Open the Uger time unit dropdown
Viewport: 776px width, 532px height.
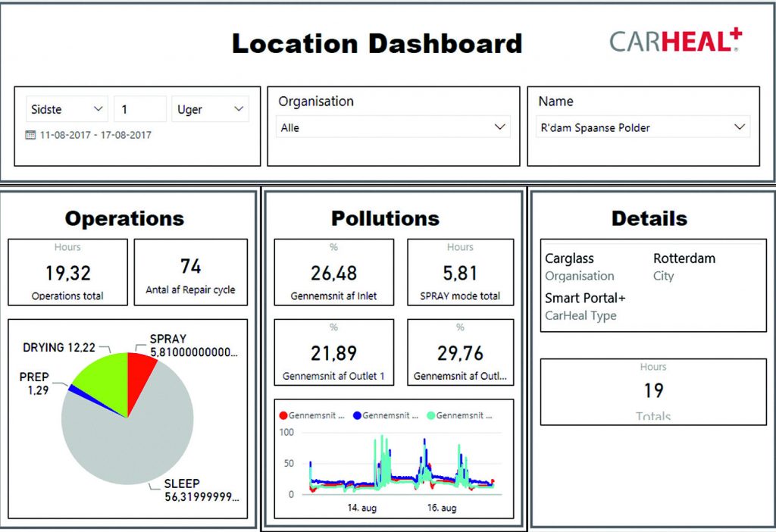coord(210,109)
